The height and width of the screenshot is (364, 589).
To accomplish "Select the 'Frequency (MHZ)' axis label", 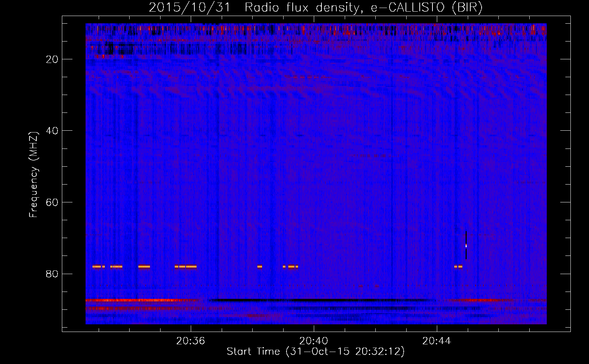I will [x=33, y=175].
